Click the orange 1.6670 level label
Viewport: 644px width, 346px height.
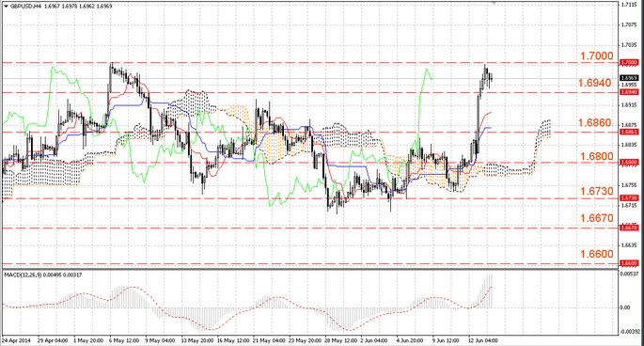pyautogui.click(x=596, y=218)
